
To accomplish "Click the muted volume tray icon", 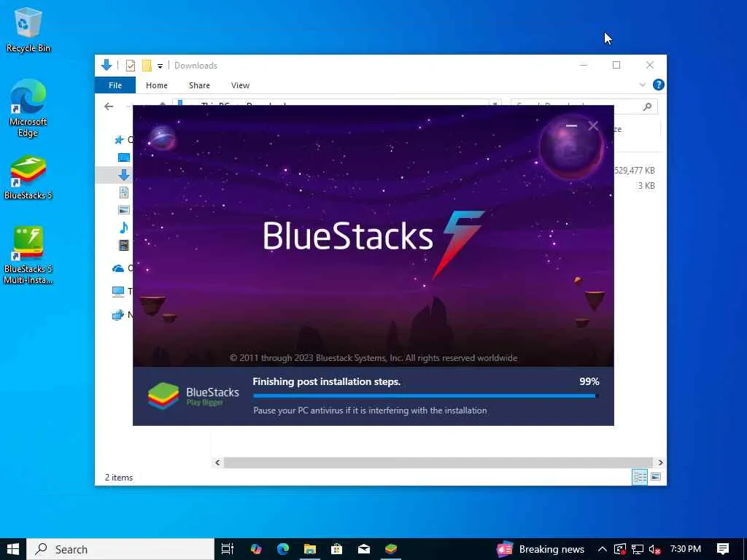I will pyautogui.click(x=655, y=550).
